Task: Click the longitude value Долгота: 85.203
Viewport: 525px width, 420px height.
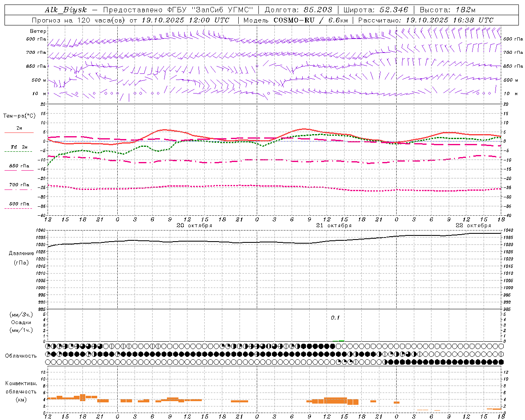Action: point(298,10)
